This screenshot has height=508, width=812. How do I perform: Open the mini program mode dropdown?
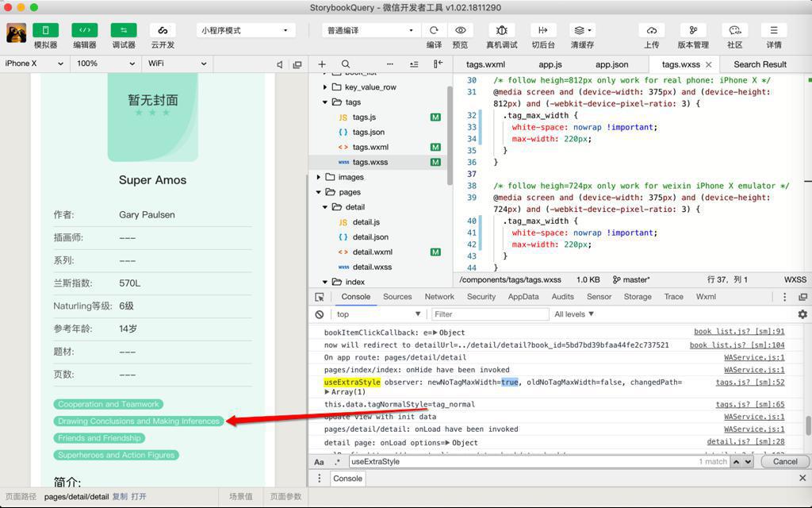point(246,31)
